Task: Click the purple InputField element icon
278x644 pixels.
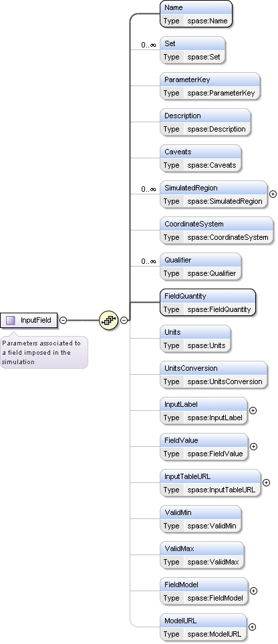Action: pos(11,320)
